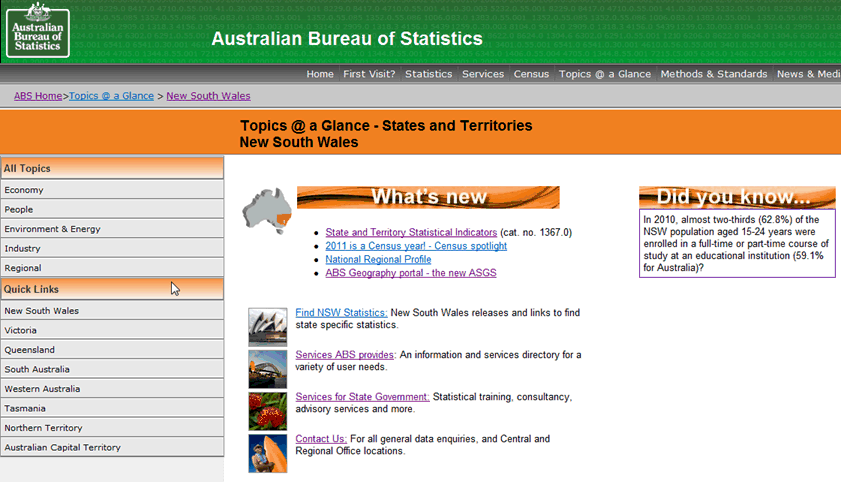Click the Australia map icon
Image resolution: width=841 pixels, height=482 pixels.
pos(267,210)
